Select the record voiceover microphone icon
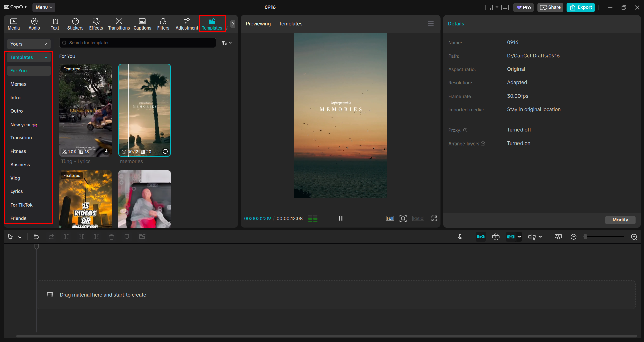This screenshot has height=342, width=644. 460,237
